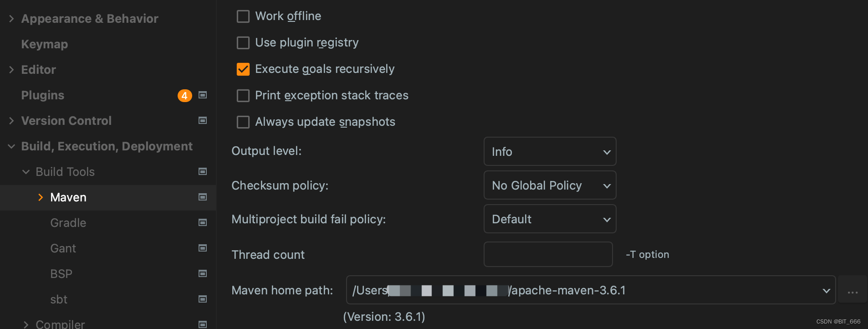Click the Plugins update count badge
Image resolution: width=868 pixels, height=329 pixels.
184,96
